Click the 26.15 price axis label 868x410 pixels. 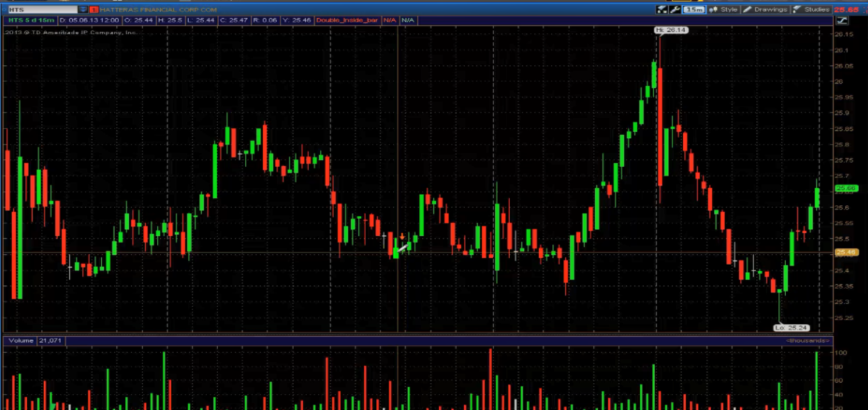(843, 34)
